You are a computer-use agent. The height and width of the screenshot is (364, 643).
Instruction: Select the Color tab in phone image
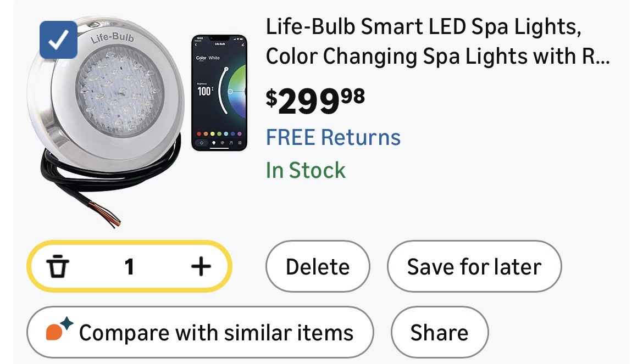point(201,58)
